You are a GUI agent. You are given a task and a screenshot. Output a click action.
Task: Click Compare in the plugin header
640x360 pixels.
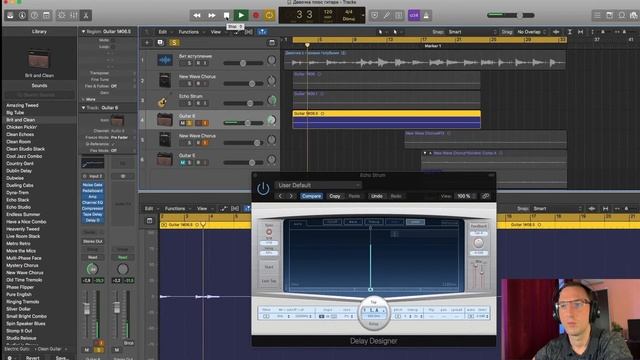(x=311, y=196)
